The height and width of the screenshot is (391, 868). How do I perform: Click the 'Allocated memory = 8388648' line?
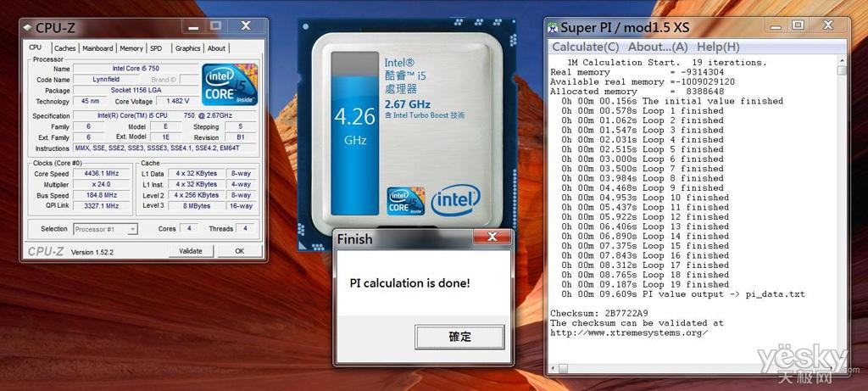[637, 92]
